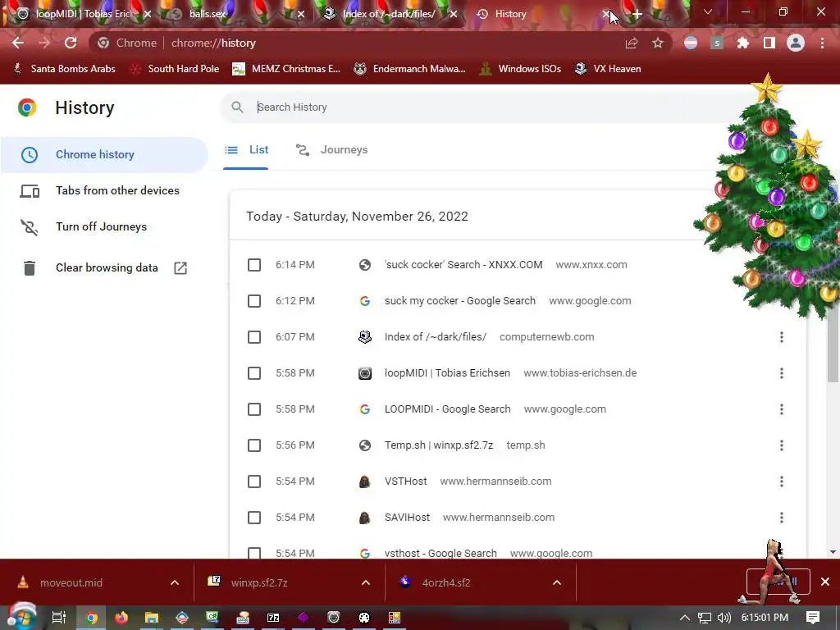
Task: Select the List view tab
Action: click(x=246, y=150)
